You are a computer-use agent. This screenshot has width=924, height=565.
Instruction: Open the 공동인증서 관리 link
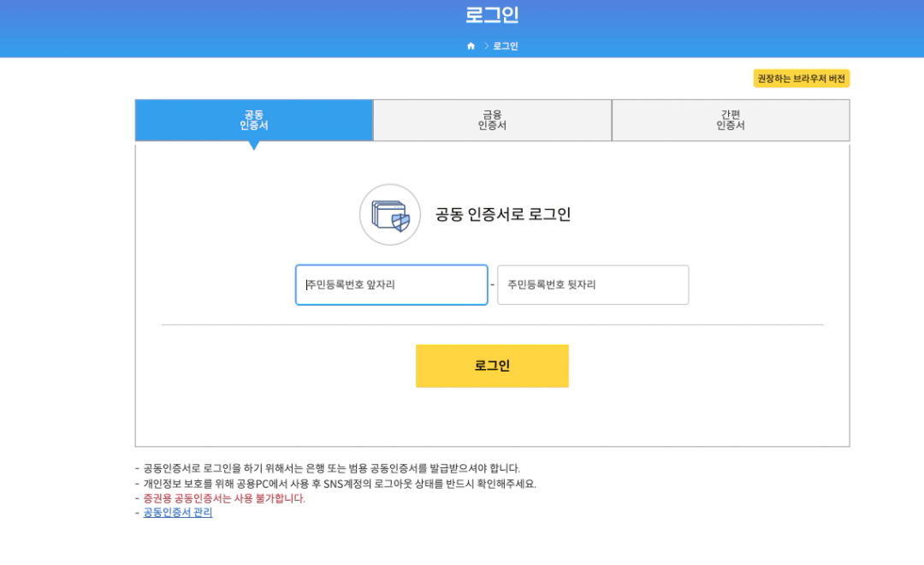pyautogui.click(x=177, y=513)
